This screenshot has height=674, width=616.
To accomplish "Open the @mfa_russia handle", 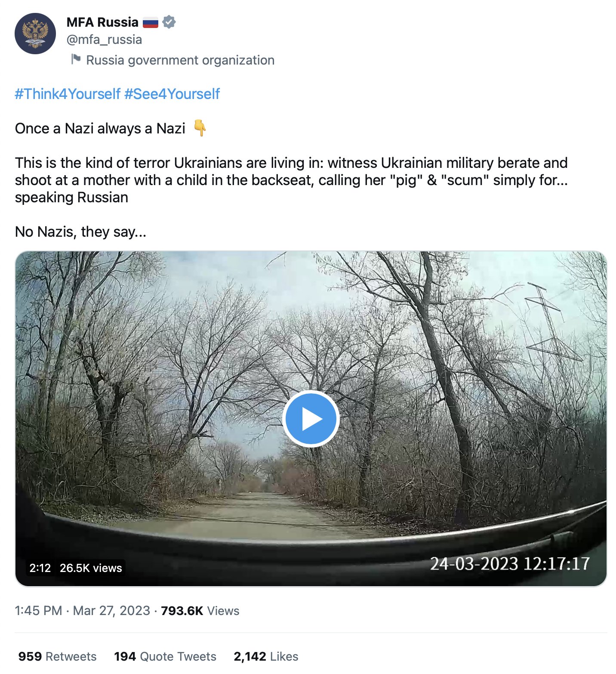I will (x=104, y=40).
